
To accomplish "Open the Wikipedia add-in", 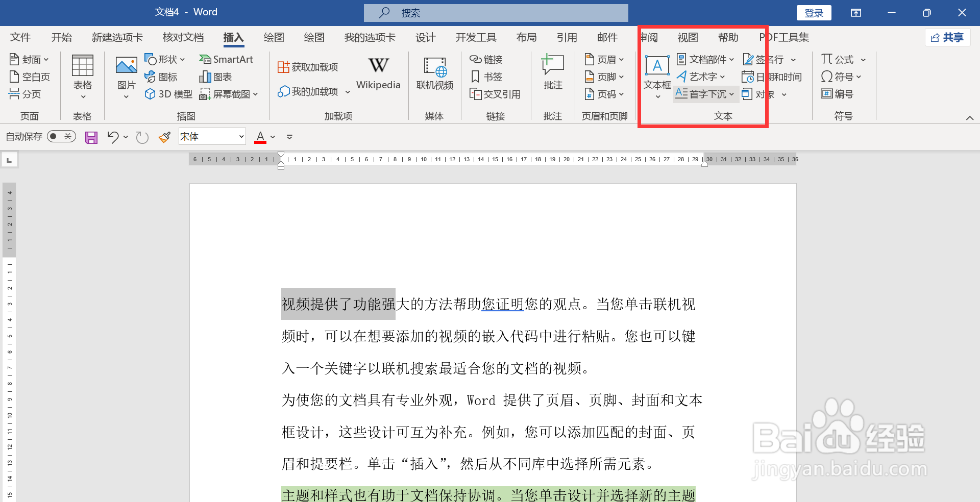I will click(x=378, y=74).
